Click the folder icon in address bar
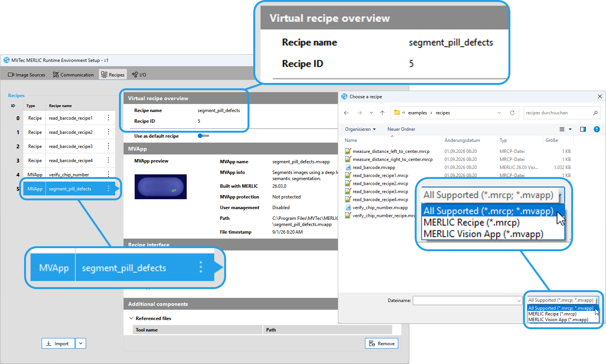Screen dimensions: 606x364 pos(397,112)
